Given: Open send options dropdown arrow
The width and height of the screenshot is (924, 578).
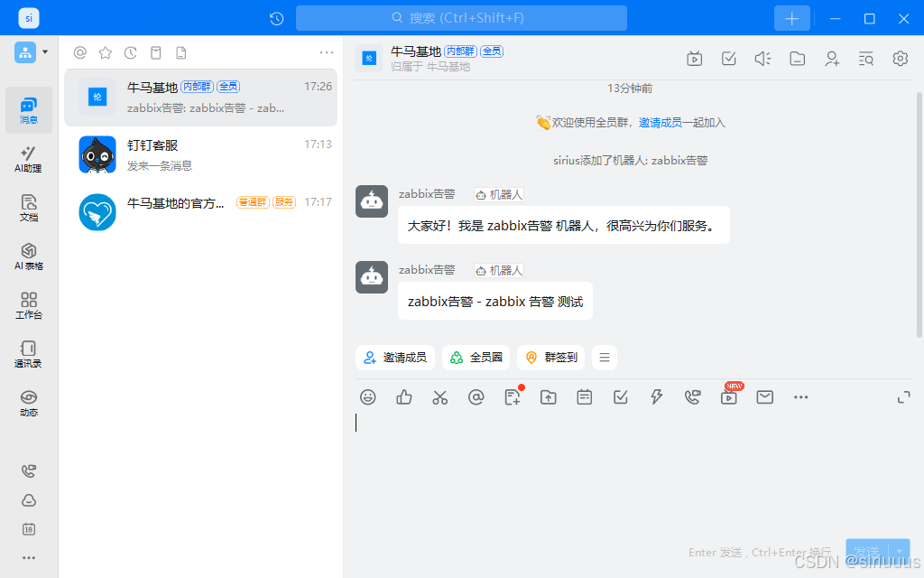Looking at the screenshot, I should pos(900,552).
